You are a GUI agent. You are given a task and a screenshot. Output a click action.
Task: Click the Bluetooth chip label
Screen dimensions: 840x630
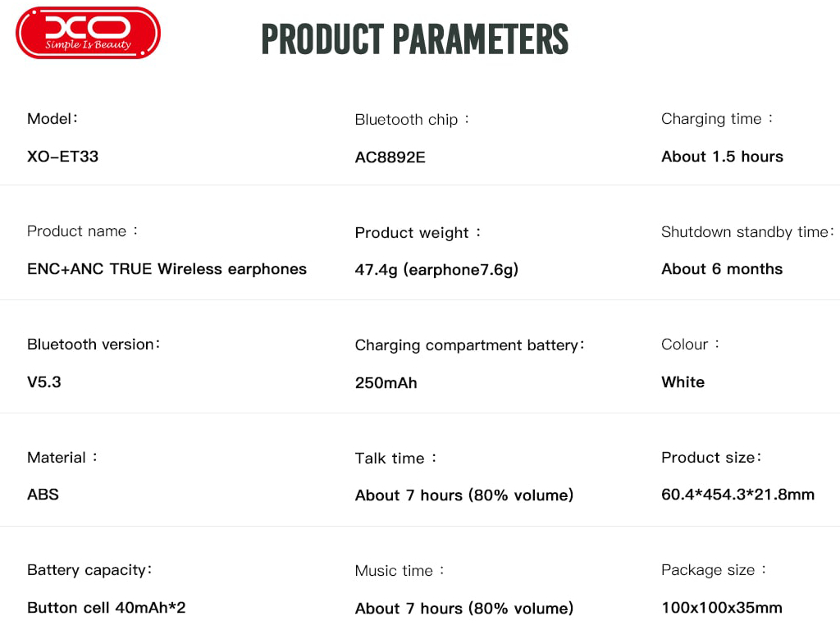click(406, 120)
